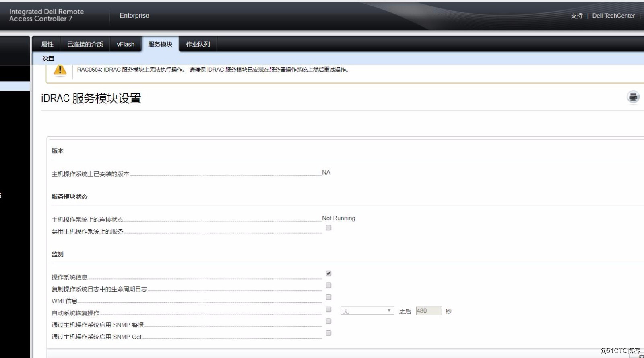Select the 服务模块 tab
The width and height of the screenshot is (644, 358).
pos(160,44)
